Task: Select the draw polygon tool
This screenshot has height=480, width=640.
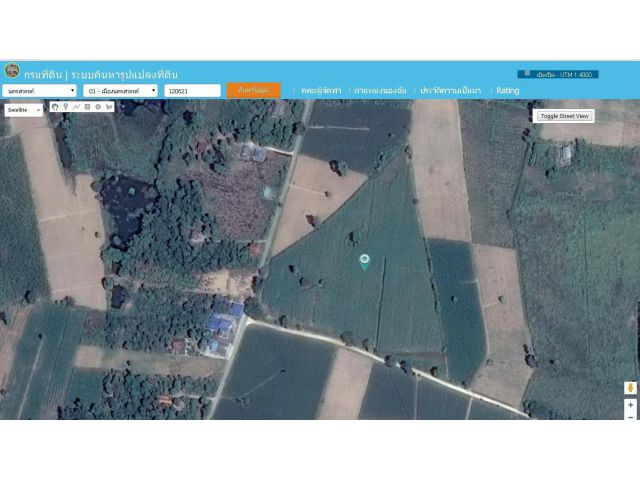Action: 109,106
